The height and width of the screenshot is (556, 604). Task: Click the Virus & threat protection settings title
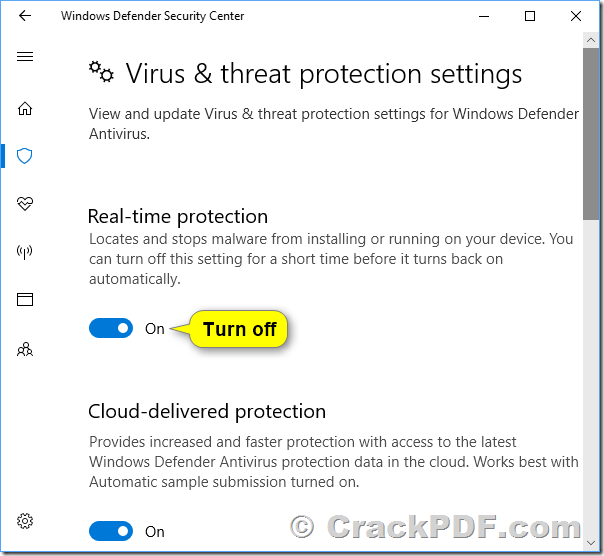(323, 74)
